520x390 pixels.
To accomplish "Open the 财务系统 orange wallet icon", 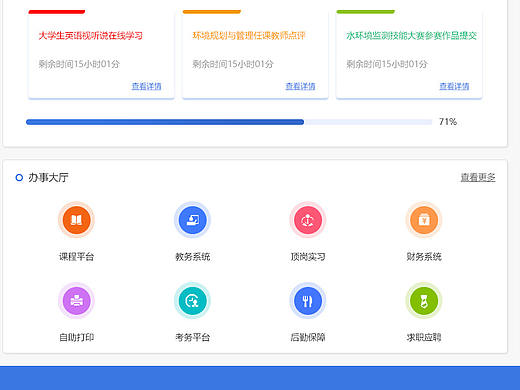I will point(424,220).
